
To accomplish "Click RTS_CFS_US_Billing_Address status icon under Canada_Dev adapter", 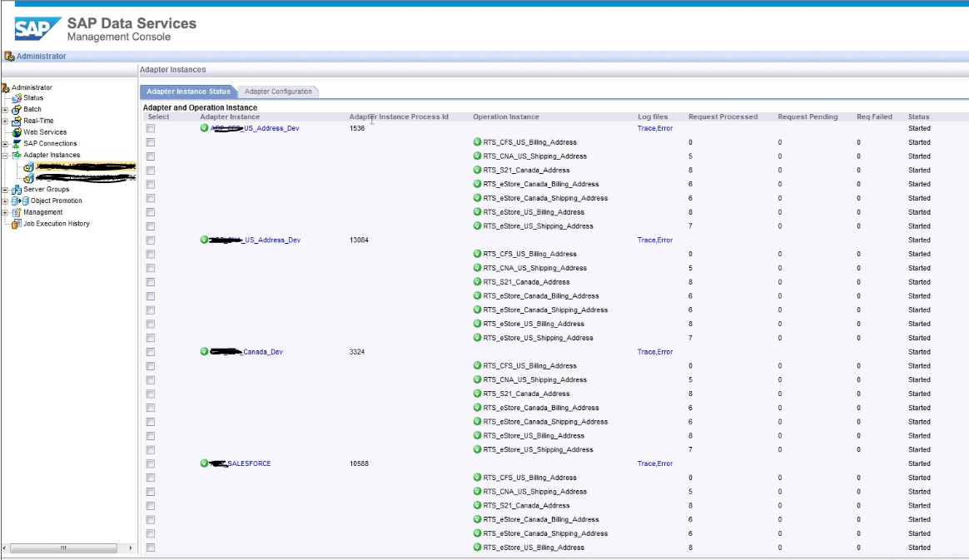I will click(477, 365).
